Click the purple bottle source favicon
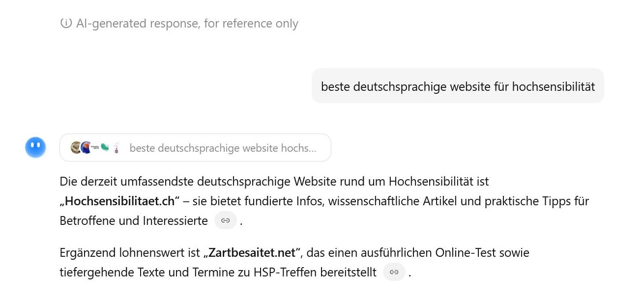This screenshot has width=644, height=300. 117,147
